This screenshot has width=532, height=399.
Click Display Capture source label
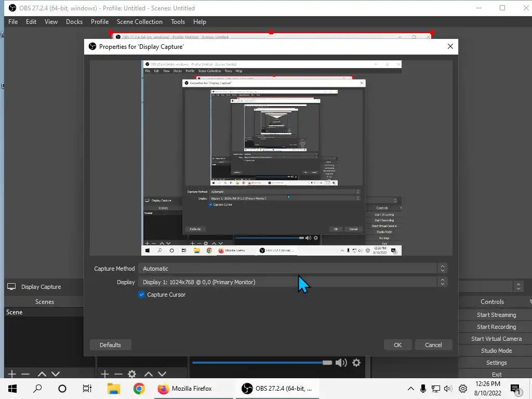(41, 287)
